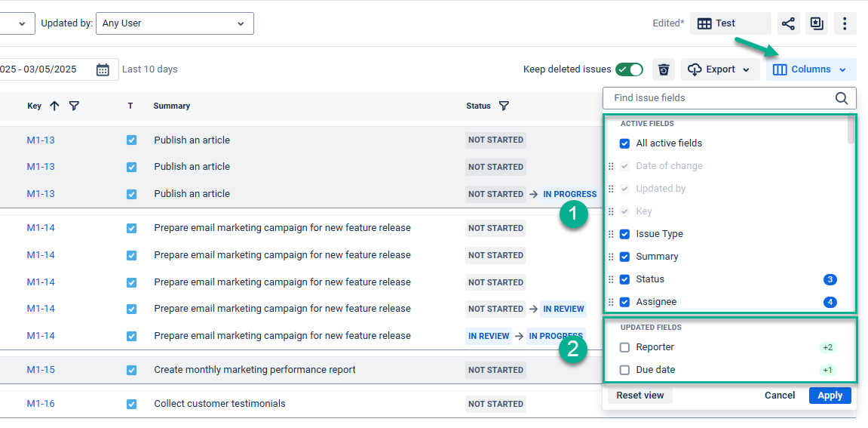This screenshot has width=868, height=428.
Task: Click the Apply button
Action: 830,396
